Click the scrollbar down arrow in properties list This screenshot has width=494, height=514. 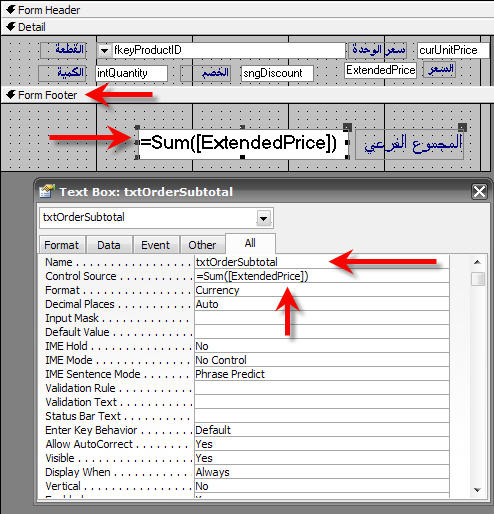477,490
